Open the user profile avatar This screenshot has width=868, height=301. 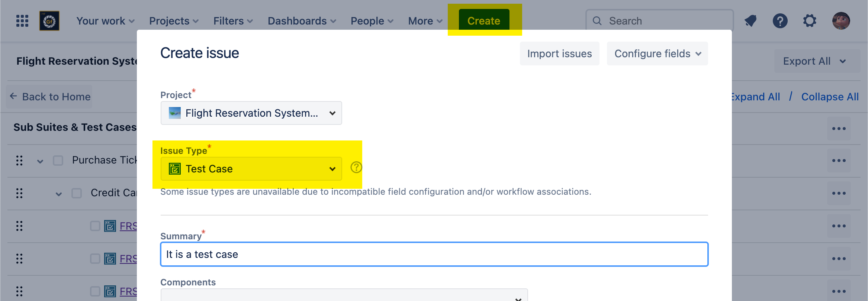coord(841,21)
